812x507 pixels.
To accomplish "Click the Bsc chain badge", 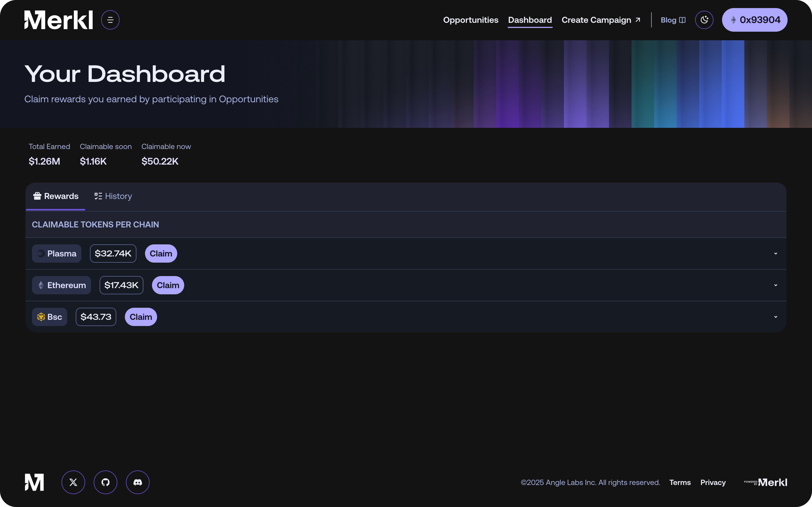I will [x=50, y=317].
